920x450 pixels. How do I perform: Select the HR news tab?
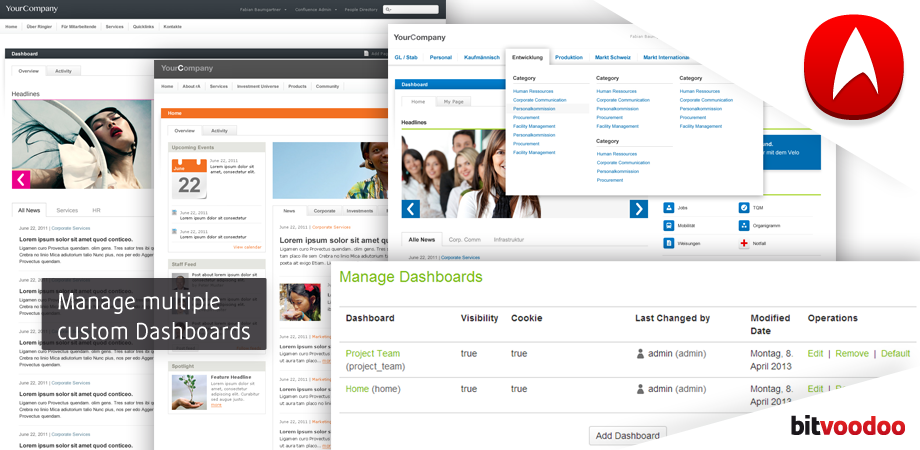click(97, 210)
